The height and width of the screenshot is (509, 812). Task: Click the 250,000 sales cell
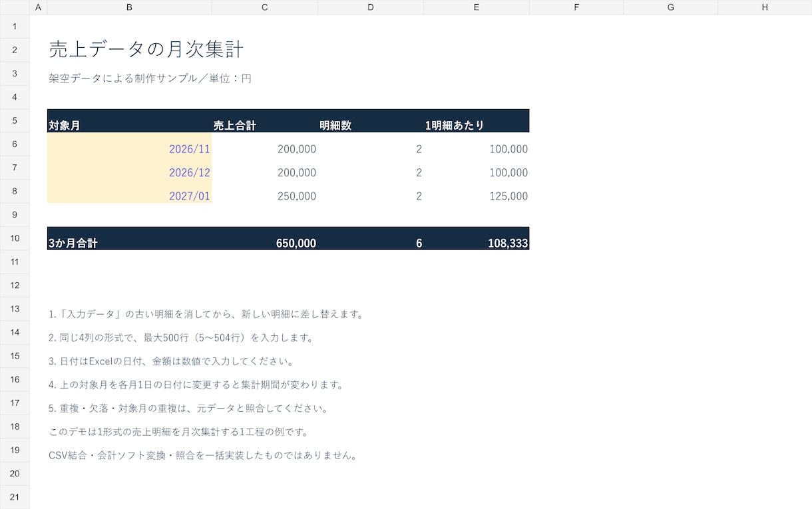(265, 191)
